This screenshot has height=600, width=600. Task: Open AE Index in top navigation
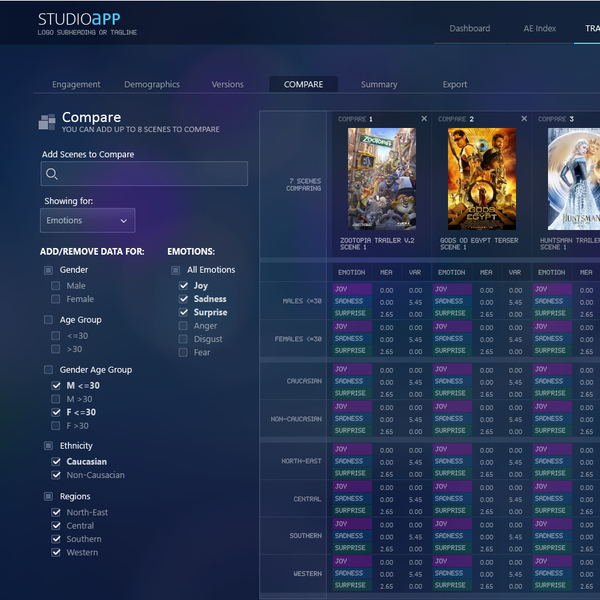(x=540, y=28)
